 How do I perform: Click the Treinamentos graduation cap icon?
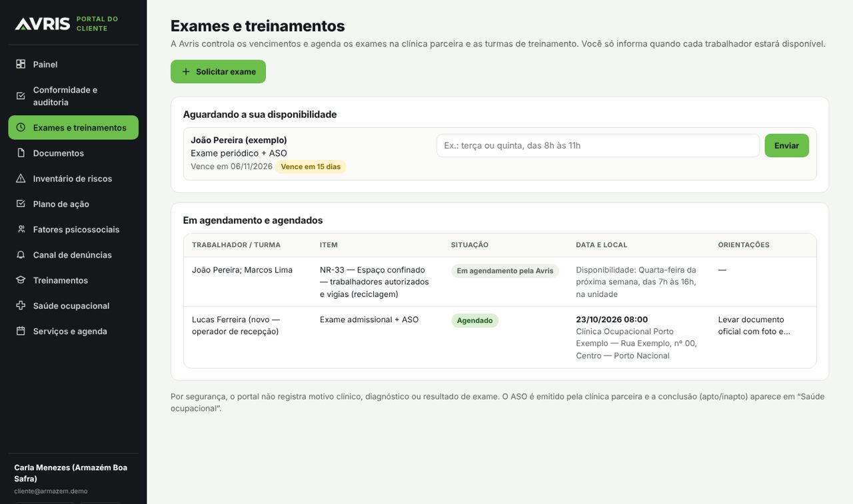[x=21, y=280]
